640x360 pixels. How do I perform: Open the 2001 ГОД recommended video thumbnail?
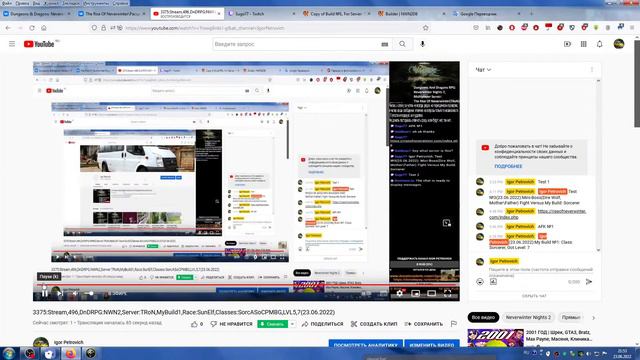pyautogui.click(x=496, y=338)
